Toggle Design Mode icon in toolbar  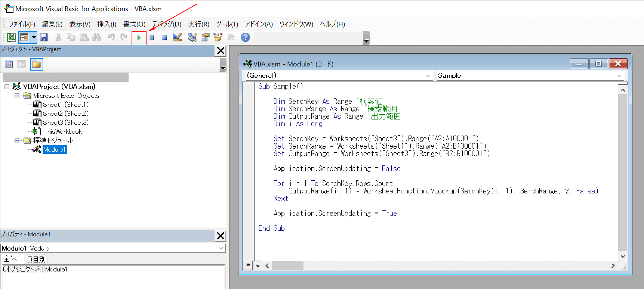pyautogui.click(x=178, y=37)
